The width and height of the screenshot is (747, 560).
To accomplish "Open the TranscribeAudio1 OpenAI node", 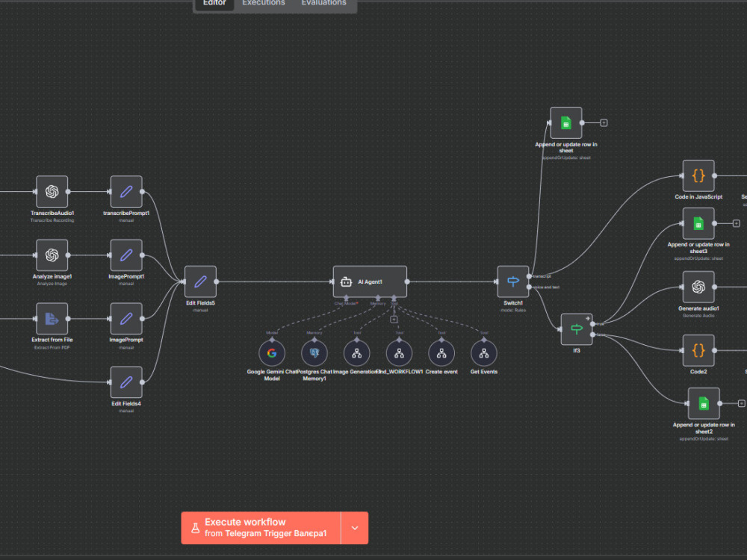I will (52, 191).
